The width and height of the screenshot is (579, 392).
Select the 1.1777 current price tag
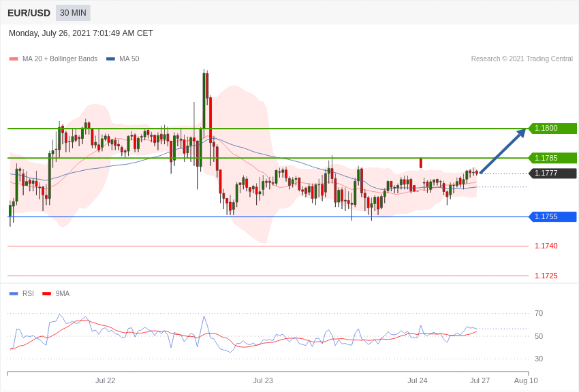click(553, 173)
